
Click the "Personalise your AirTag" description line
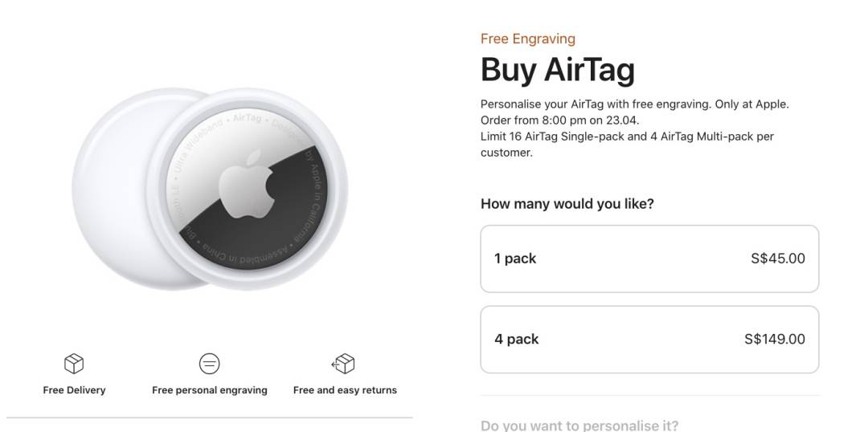(x=634, y=104)
